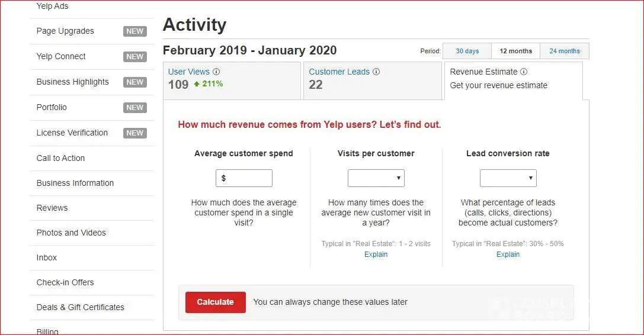The height and width of the screenshot is (335, 644).
Task: Go to Yelp Connect sidebar item
Action: (x=61, y=56)
